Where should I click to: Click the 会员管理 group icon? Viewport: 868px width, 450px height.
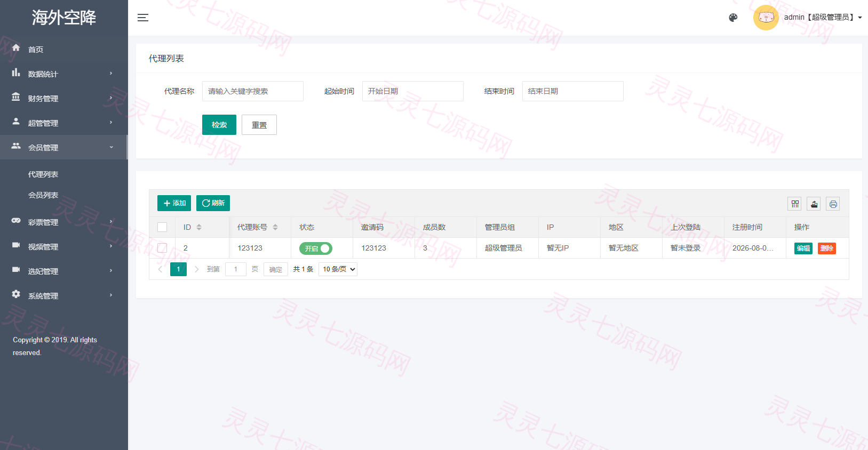(x=16, y=146)
